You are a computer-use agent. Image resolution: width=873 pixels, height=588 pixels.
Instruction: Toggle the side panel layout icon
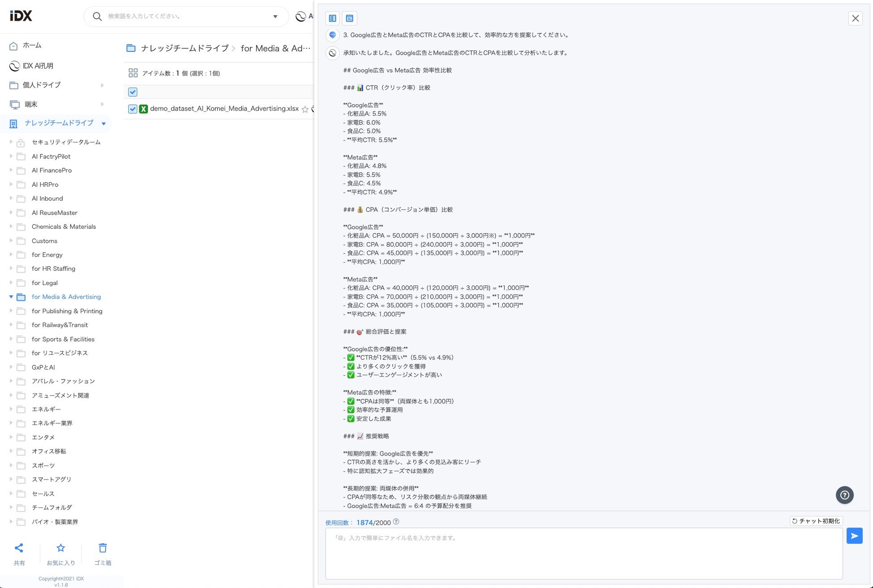click(332, 18)
